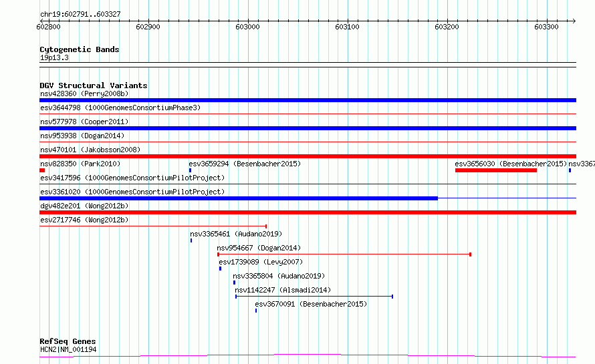This screenshot has width=595, height=364.
Task: Open esv3656030 (Besenbacher2015) variant label
Action: click(511, 164)
